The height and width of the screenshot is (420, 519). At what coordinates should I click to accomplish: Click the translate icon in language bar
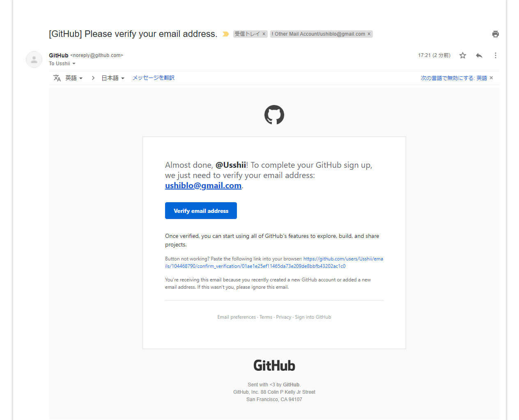(57, 78)
